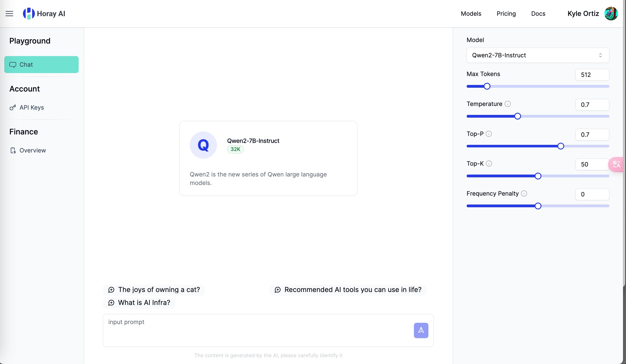Click the Frequency Penalty value field
Image resolution: width=626 pixels, height=364 pixels.
click(592, 194)
